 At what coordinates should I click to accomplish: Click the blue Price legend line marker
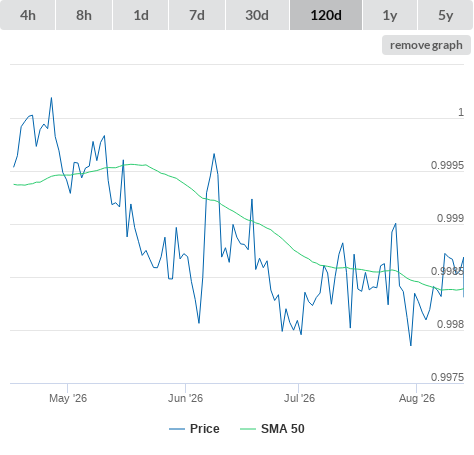177,429
